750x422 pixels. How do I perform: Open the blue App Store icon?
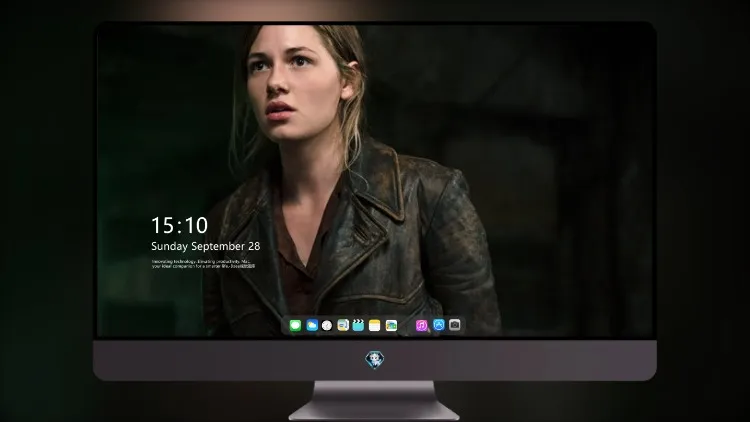439,325
